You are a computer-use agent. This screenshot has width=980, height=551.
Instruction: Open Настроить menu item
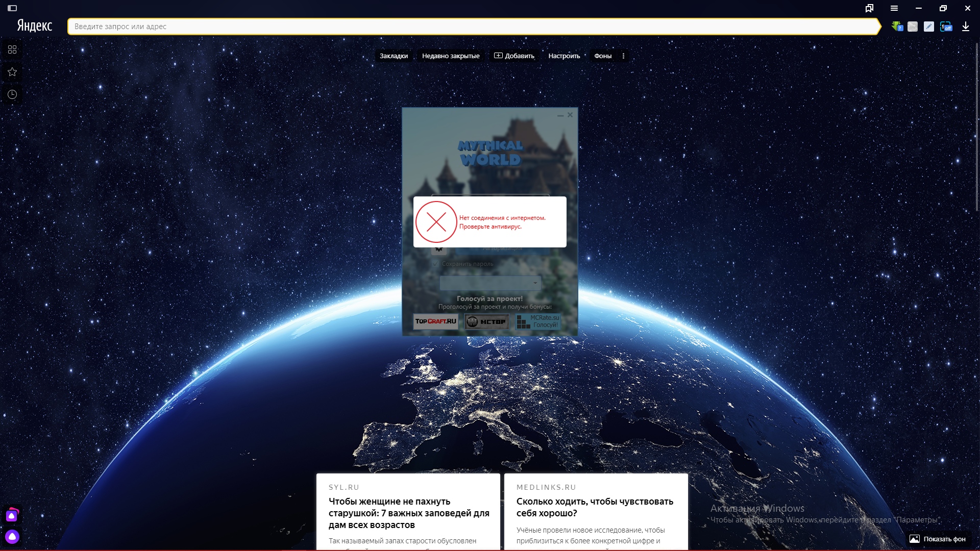pos(564,56)
